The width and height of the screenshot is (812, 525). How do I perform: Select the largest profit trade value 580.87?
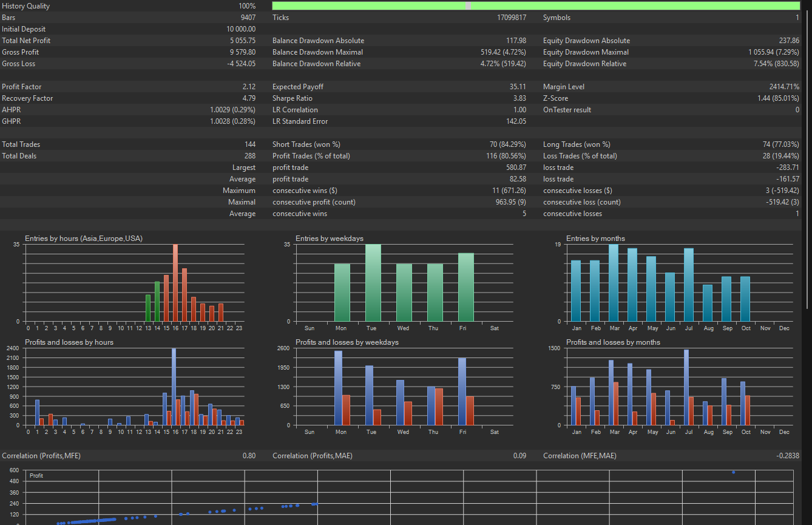516,168
